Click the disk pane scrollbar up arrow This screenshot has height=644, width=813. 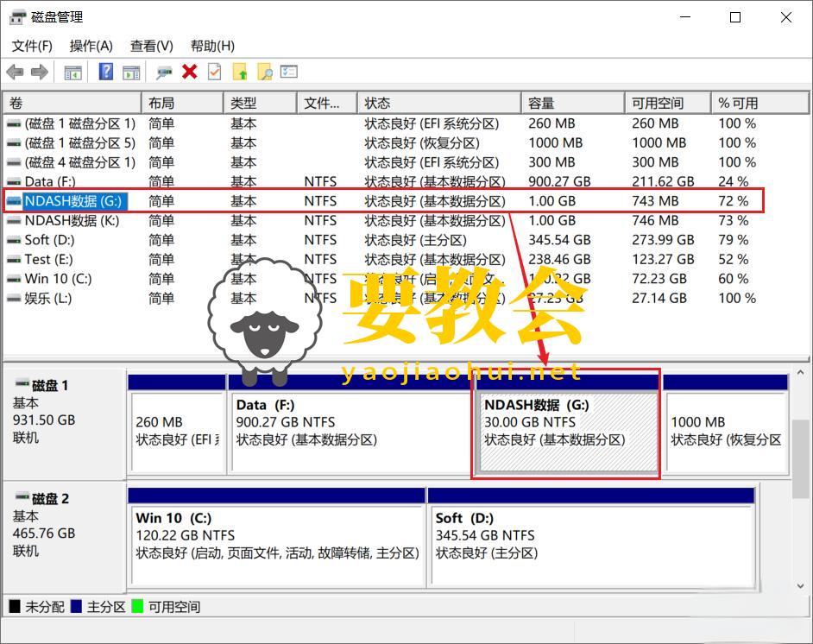[x=801, y=373]
